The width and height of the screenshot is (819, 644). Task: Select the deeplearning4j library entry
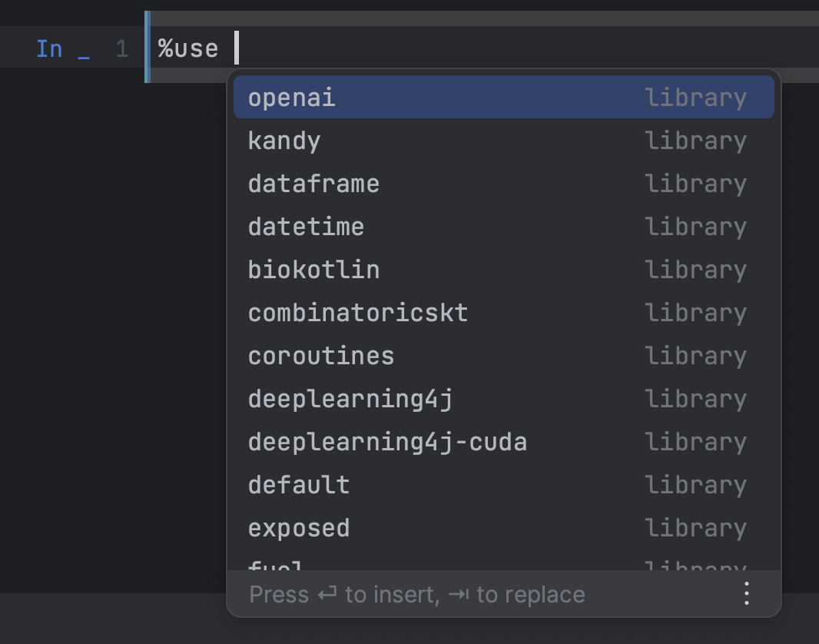point(503,399)
